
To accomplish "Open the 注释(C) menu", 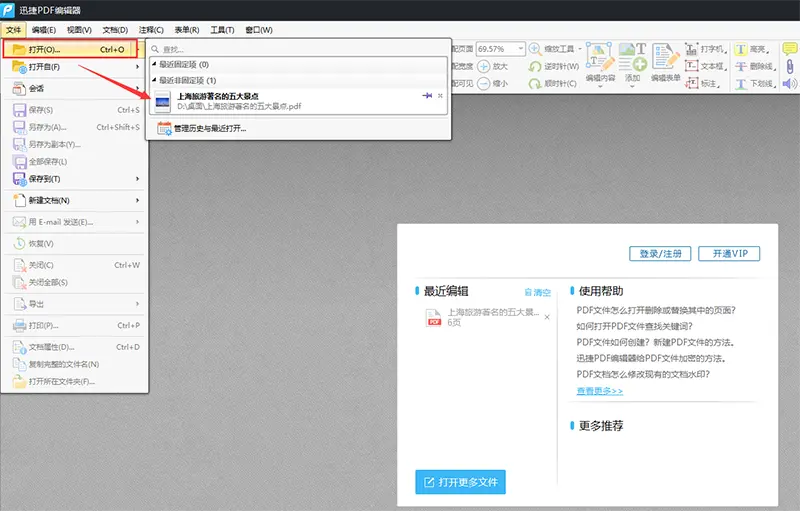I will pyautogui.click(x=151, y=30).
